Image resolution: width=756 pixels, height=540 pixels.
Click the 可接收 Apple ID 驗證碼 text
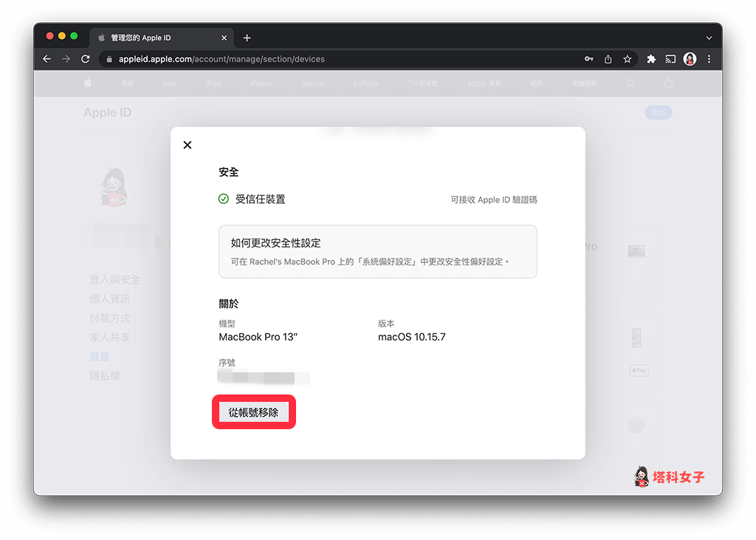(x=494, y=199)
